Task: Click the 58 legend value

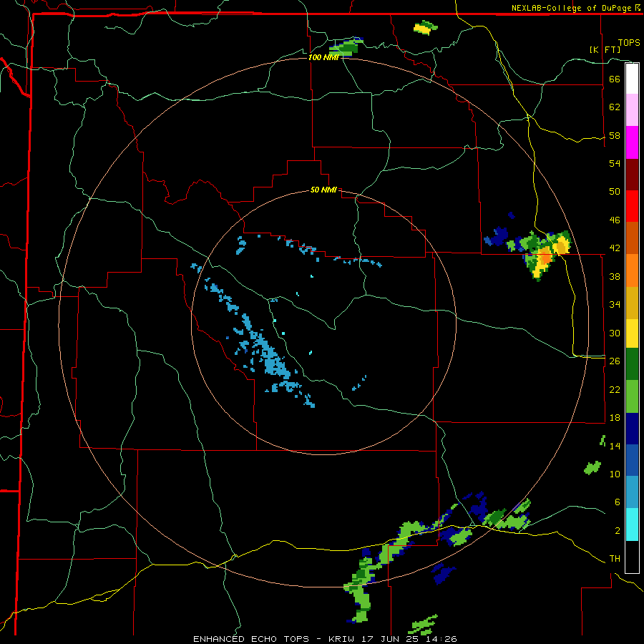Action: pyautogui.click(x=615, y=135)
